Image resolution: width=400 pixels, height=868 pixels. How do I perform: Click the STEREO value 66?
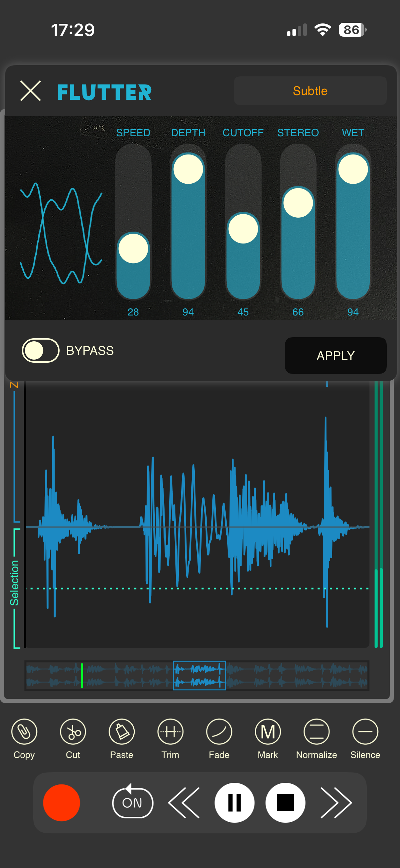click(x=298, y=312)
